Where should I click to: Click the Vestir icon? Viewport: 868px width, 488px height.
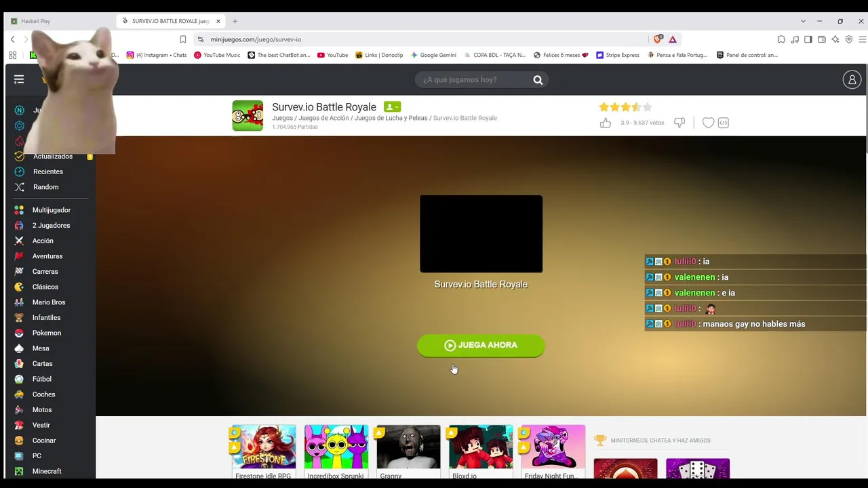(19, 425)
